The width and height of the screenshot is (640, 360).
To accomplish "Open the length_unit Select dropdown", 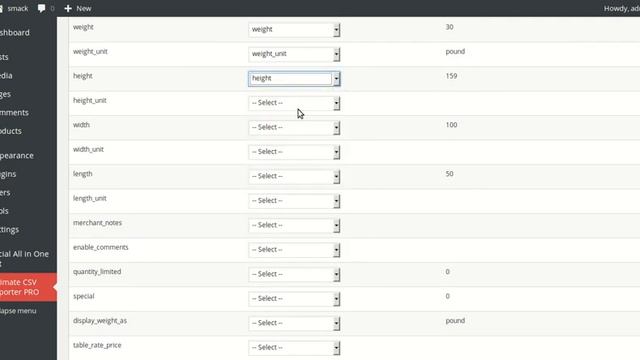I will click(294, 201).
